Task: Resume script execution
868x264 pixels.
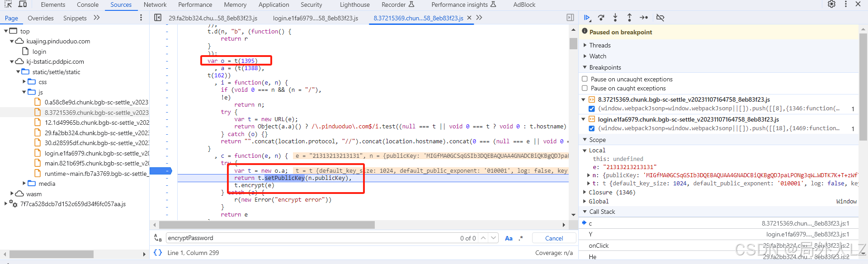Action: click(587, 18)
